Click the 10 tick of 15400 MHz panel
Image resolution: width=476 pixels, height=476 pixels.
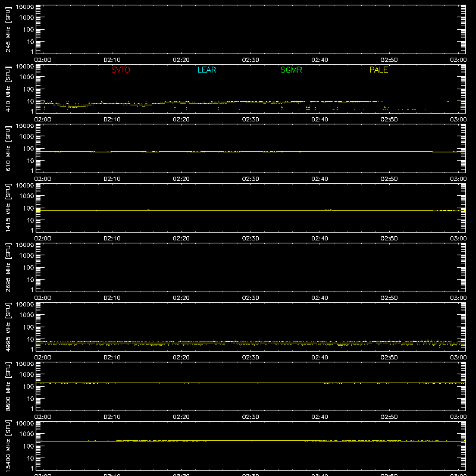30,458
